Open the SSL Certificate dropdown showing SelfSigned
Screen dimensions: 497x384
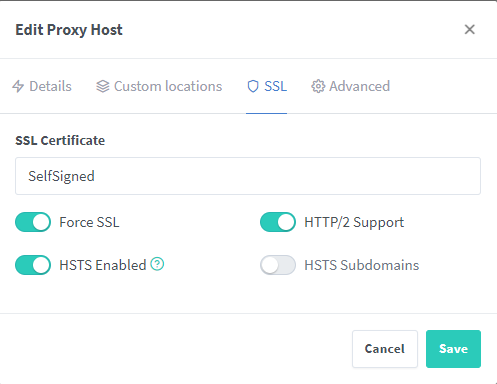click(248, 176)
